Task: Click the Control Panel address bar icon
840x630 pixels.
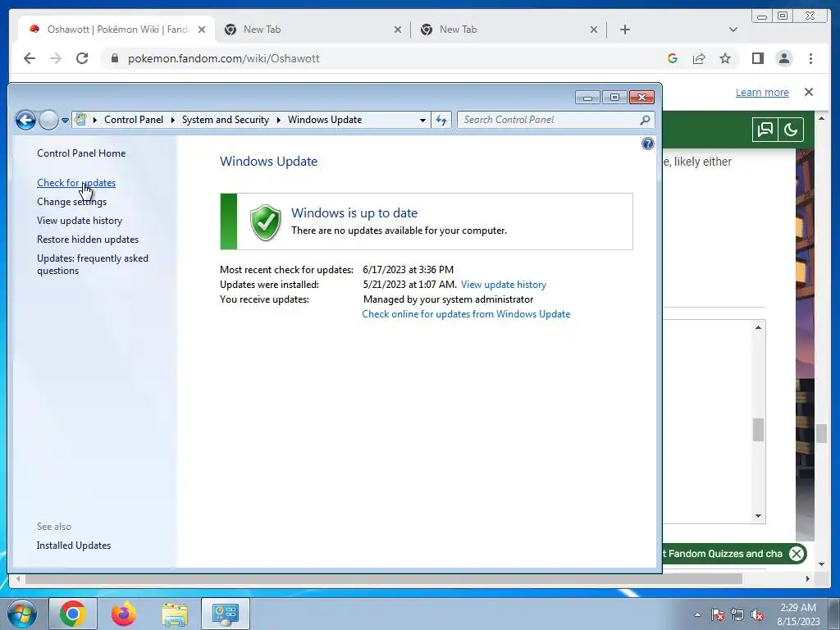Action: coord(81,120)
